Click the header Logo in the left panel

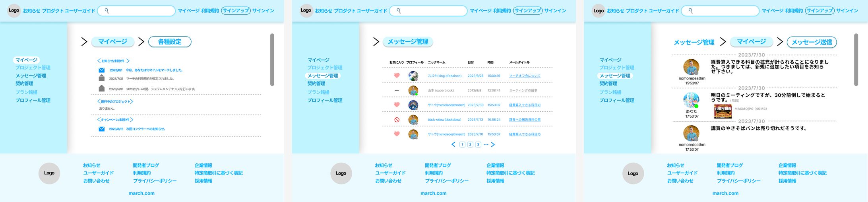click(x=14, y=10)
